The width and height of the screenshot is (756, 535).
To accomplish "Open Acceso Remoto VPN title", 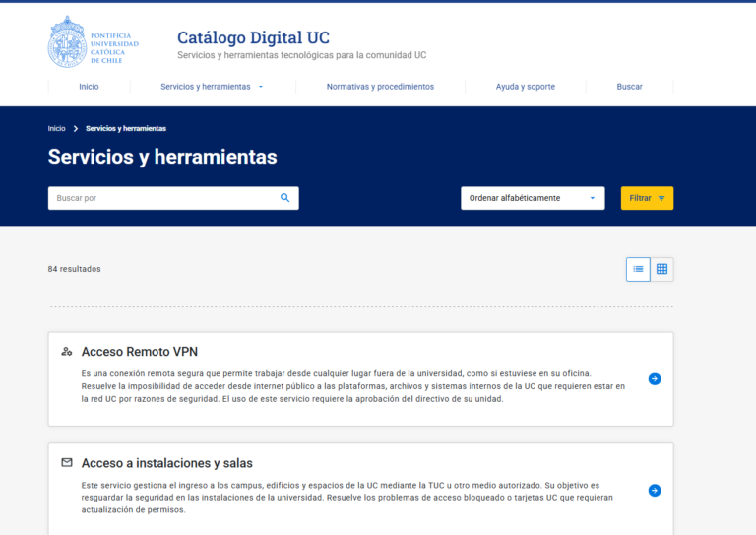I will click(x=140, y=352).
